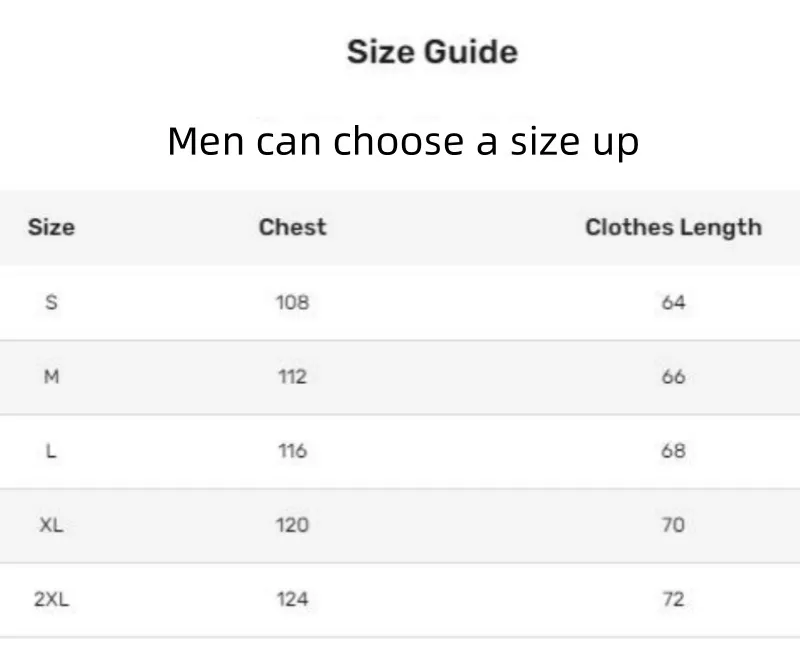The width and height of the screenshot is (800, 664).
Task: Select the 'Men can choose a size up' note
Action: [402, 141]
